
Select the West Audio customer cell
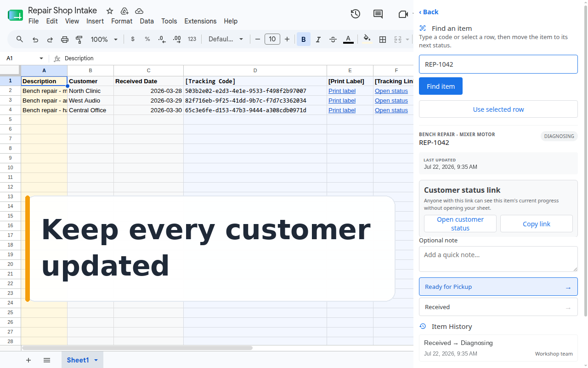90,101
